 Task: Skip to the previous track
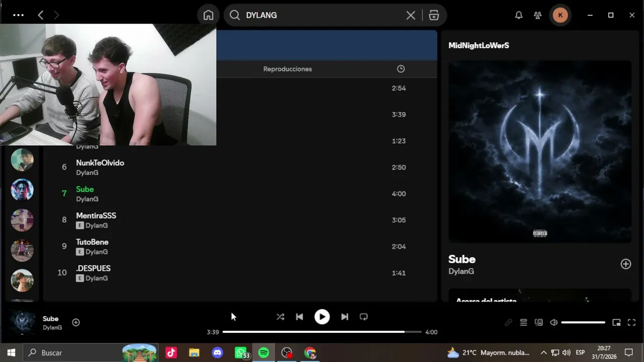299,317
